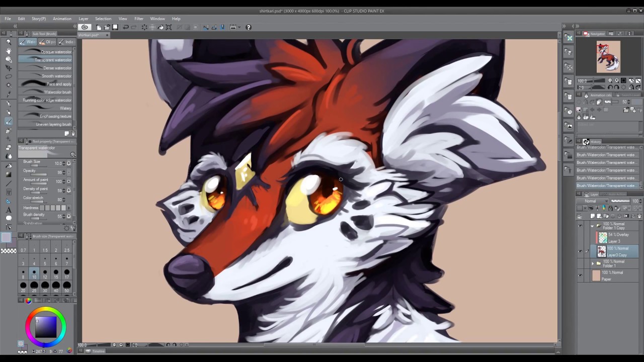Delete layer with trash icon
Image resolution: width=644 pixels, height=362 pixels.
point(639,216)
